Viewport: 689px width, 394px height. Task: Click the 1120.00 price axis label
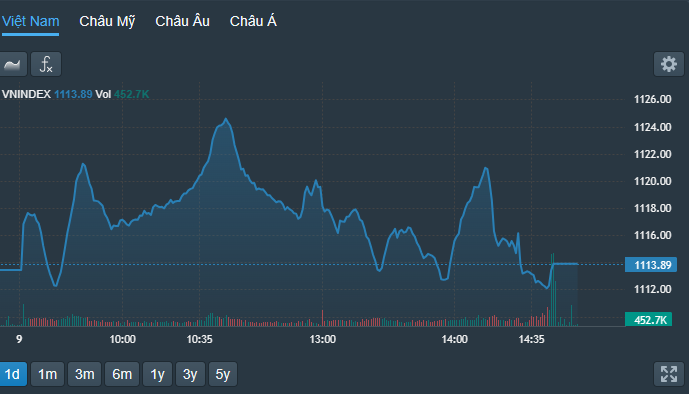pyautogui.click(x=653, y=181)
